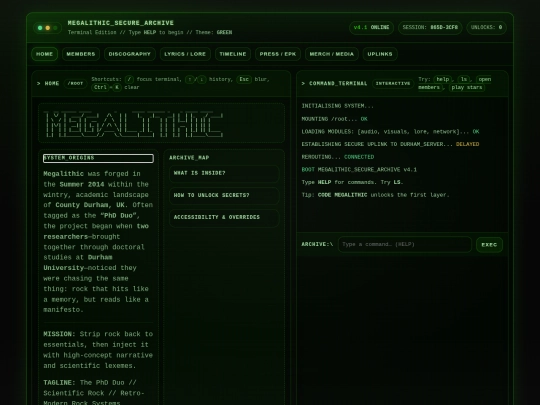Click 'INITIALISING SYSTEM...' terminal line
Viewport: 540px width, 405px height.
(338, 106)
